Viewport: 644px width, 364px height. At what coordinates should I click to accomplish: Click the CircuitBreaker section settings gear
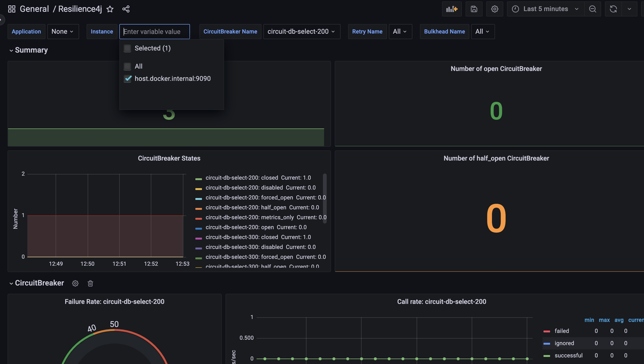tap(75, 283)
